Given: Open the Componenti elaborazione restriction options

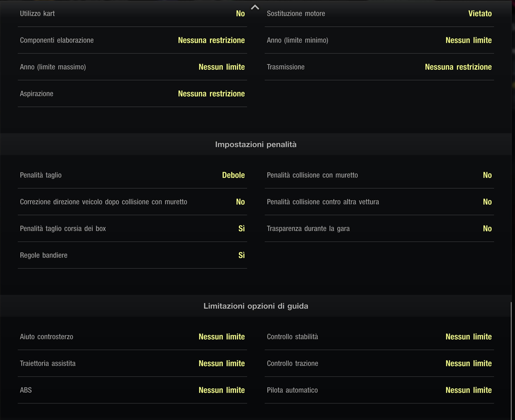Looking at the screenshot, I should click(x=211, y=40).
